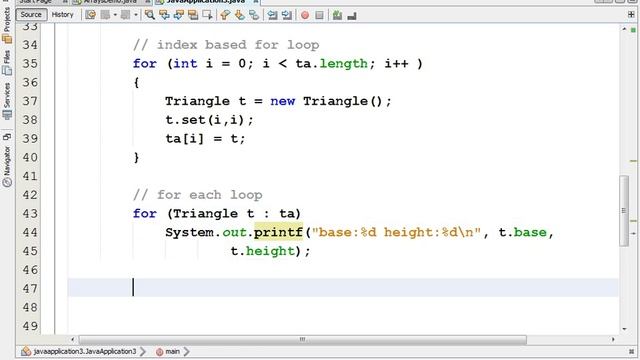
Task: Click the main method breadcrumb
Action: (172, 351)
